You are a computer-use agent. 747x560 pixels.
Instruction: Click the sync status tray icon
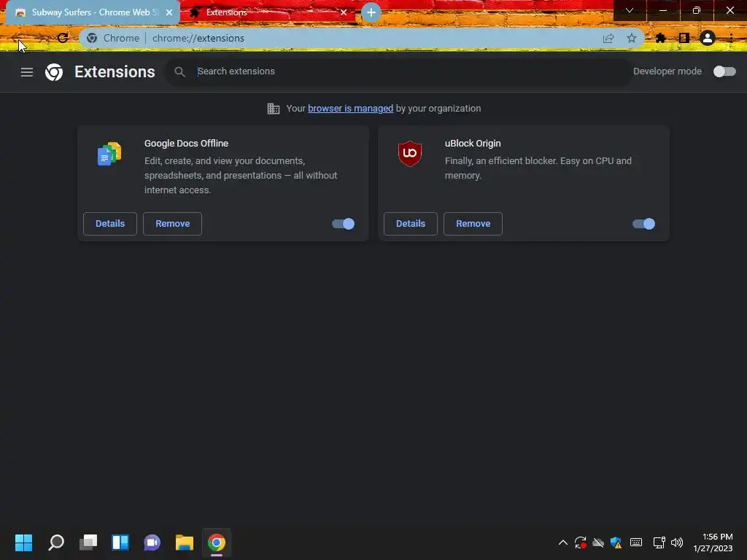(580, 542)
